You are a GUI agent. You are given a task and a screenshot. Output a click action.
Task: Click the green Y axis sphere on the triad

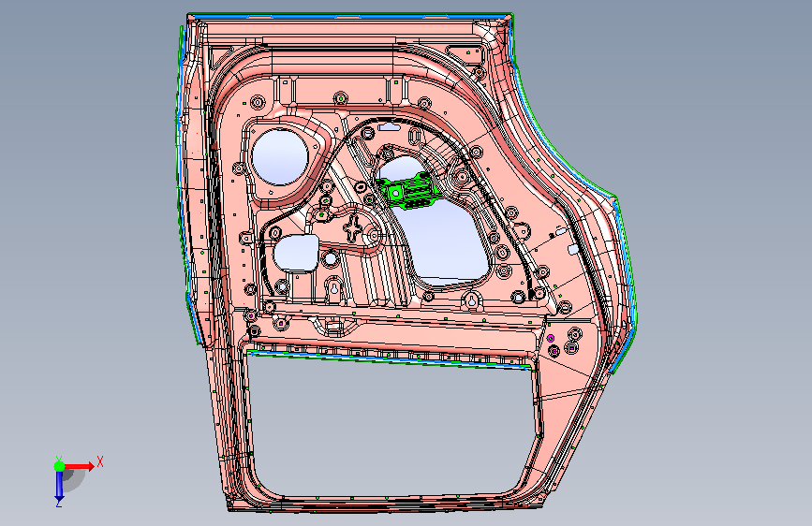coord(60,466)
